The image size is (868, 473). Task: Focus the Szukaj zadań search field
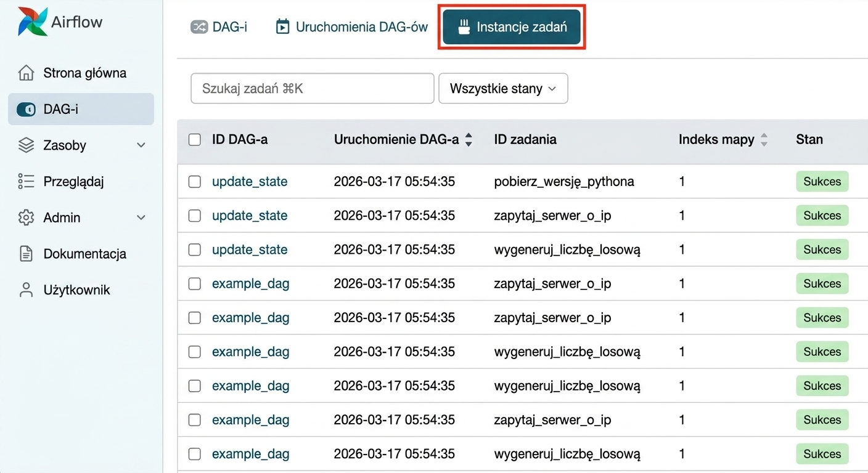313,89
